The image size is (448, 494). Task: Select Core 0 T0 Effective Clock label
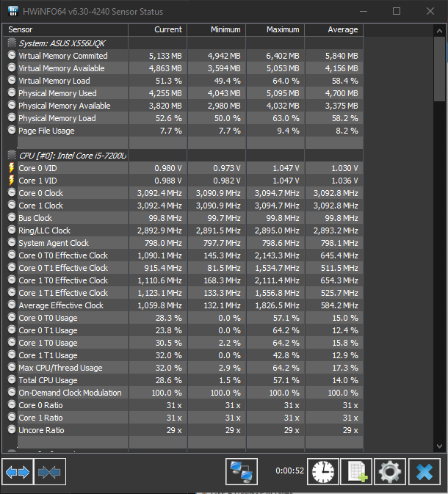(x=63, y=255)
